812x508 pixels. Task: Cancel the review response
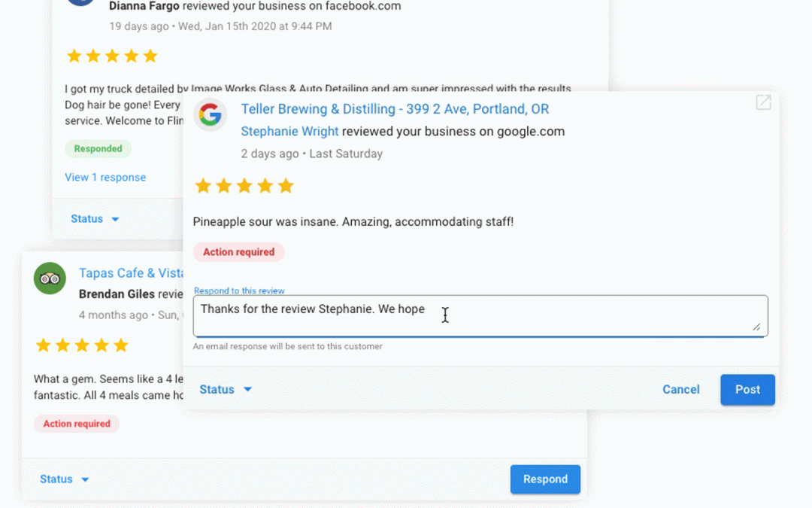[x=680, y=389]
